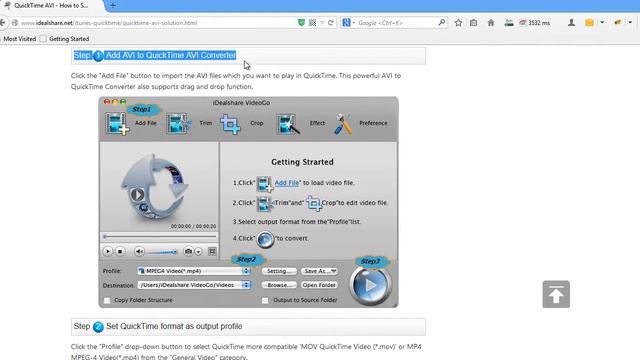Expand the dropdown beside the yellow folder icon

pyautogui.click(x=602, y=23)
